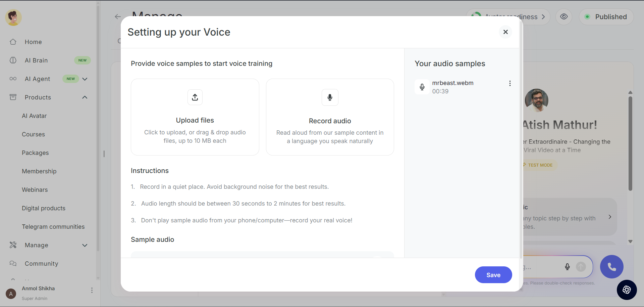
Task: Expand the AI Agent submenu
Action: [85, 79]
